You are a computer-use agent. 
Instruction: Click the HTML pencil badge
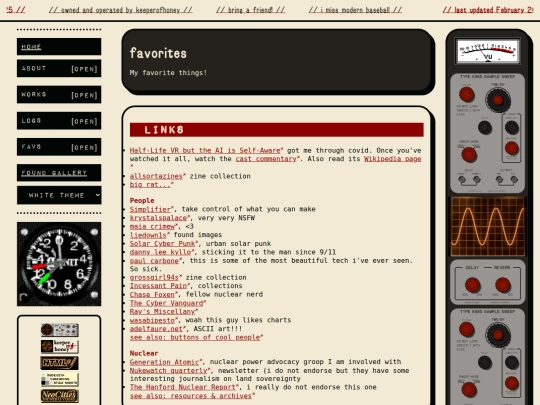coord(60,363)
